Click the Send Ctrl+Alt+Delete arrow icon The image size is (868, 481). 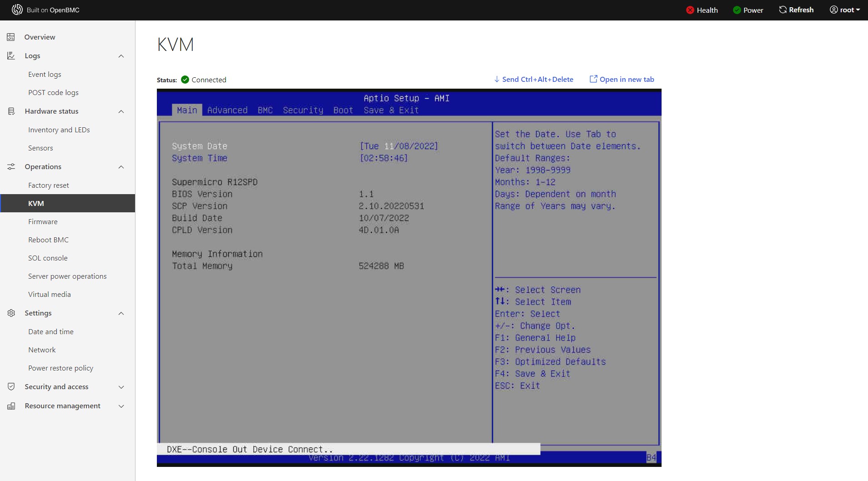click(497, 79)
